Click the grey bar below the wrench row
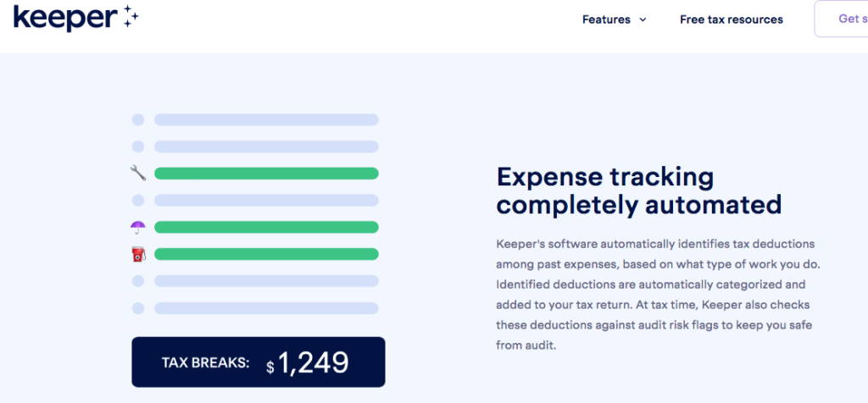The image size is (868, 403). (266, 200)
